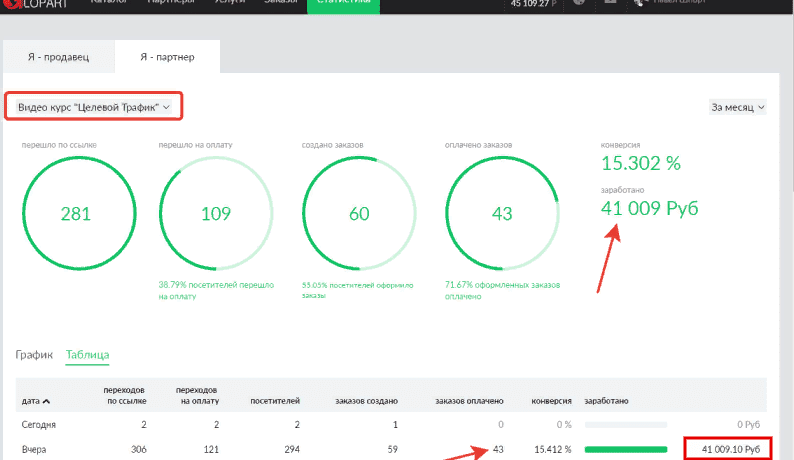Click the "Вчера" row label
Screen dimensions: 794x460
pos(34,449)
